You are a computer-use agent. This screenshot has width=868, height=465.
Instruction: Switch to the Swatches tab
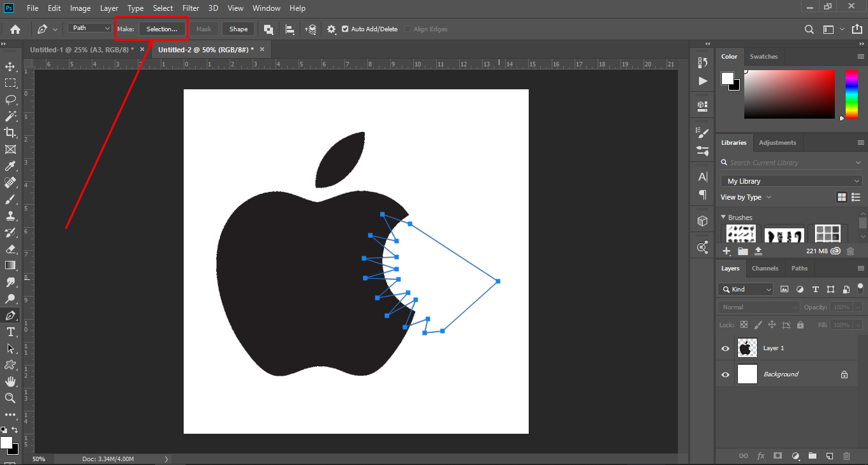point(763,57)
